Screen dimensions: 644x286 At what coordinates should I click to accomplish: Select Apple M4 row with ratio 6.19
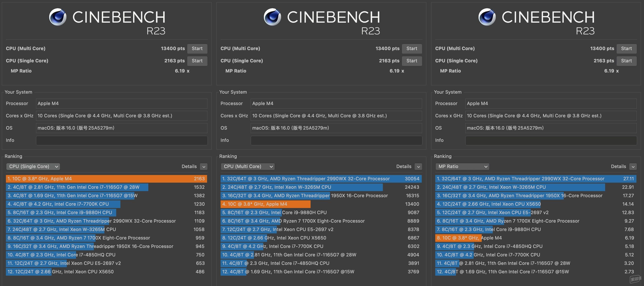pyautogui.click(x=536, y=238)
